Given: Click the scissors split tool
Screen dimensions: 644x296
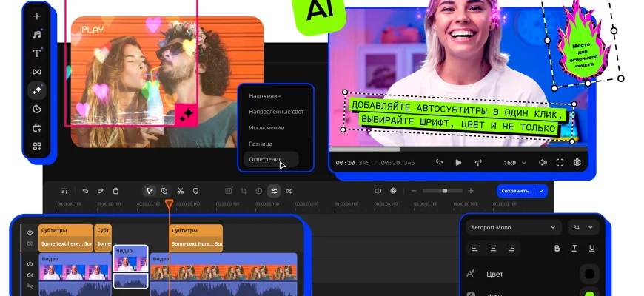Looking at the screenshot, I should tap(180, 191).
